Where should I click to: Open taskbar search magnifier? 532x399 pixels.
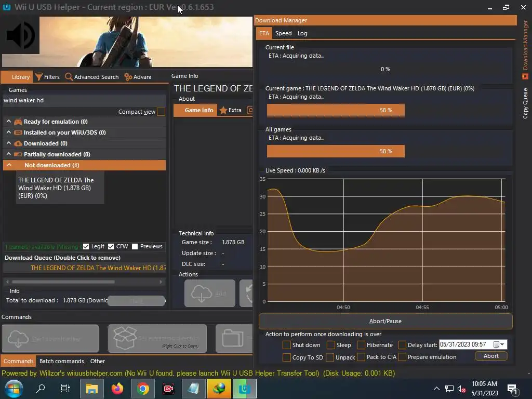[41, 388]
